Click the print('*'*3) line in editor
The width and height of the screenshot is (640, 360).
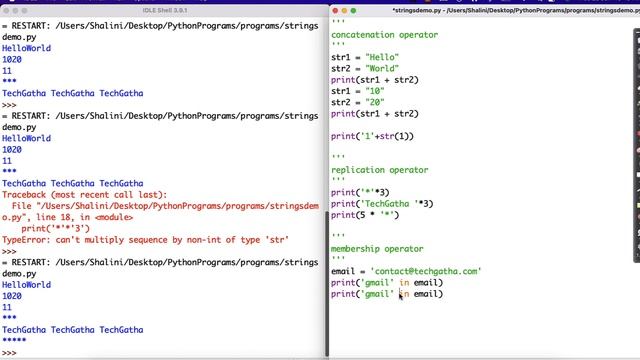click(x=360, y=193)
